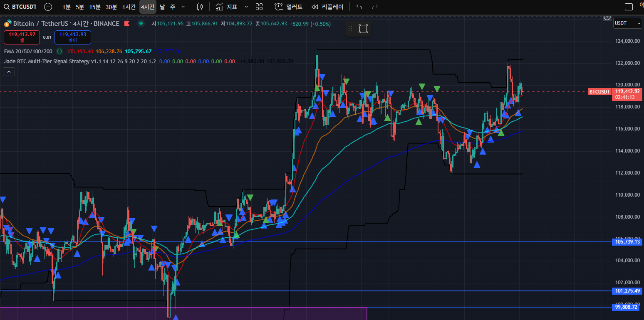Open the EMA indicator source code braces icon

pos(59,52)
